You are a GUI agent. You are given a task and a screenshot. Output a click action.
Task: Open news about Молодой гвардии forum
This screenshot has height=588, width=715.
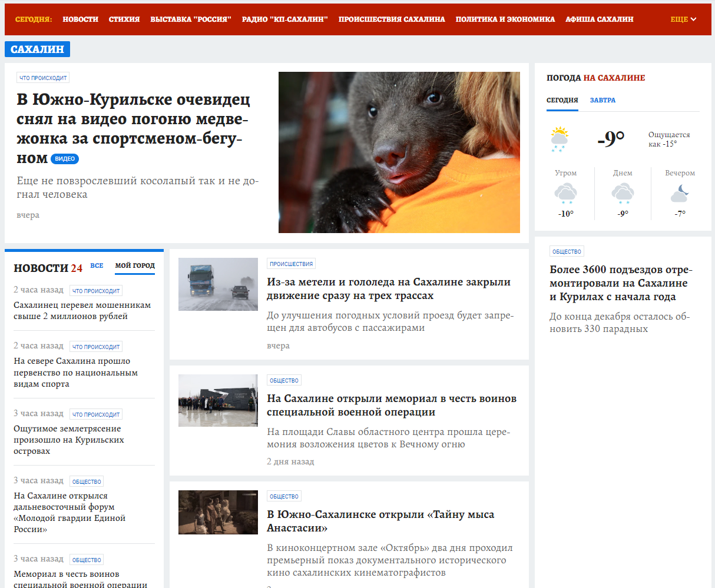(x=69, y=513)
